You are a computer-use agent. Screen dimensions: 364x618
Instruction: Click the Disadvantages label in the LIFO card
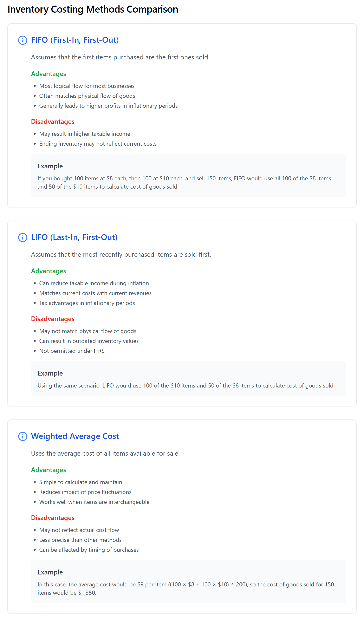click(x=52, y=319)
